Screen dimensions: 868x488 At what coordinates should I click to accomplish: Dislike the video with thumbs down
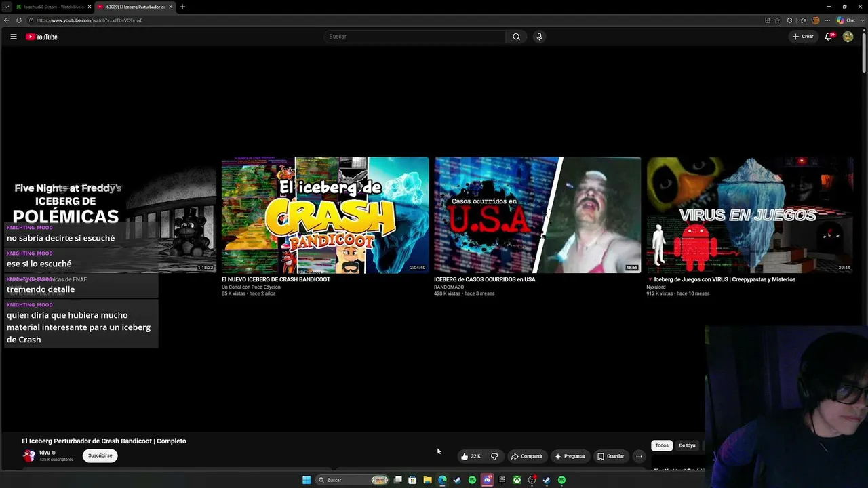[x=494, y=456]
